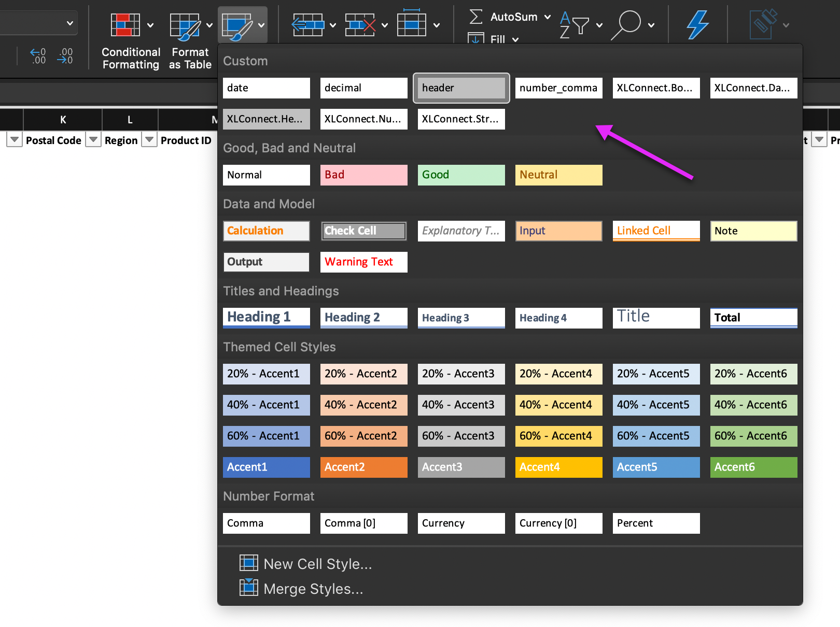Click the Cell Styles paintbrush icon
Image resolution: width=840 pixels, height=627 pixels.
tap(236, 26)
